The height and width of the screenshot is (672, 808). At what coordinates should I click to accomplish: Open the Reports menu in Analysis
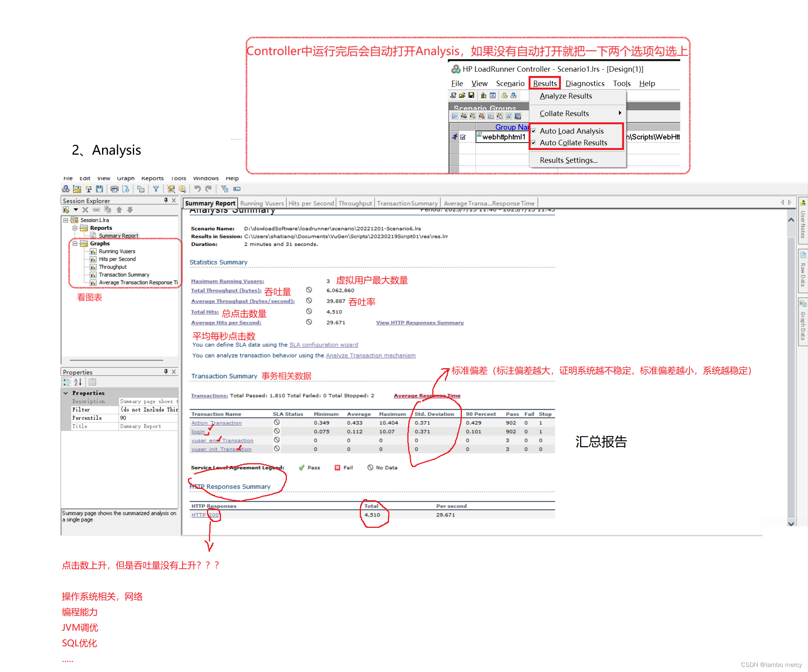[152, 178]
